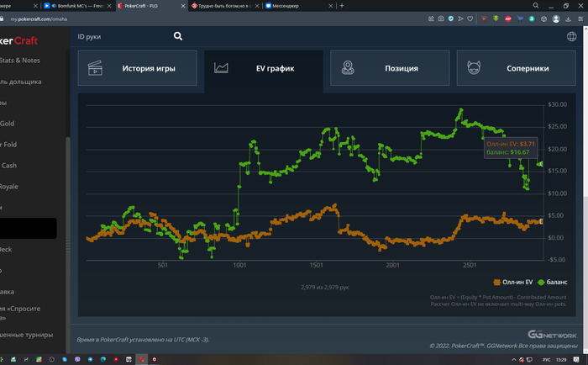Click the green download arrow extension icon
This screenshot has width=588, height=365.
point(496,19)
